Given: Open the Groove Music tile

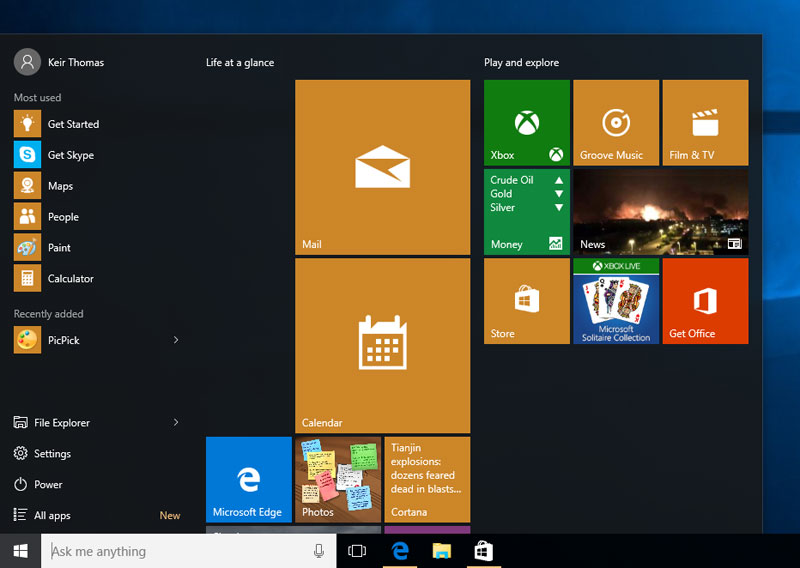Looking at the screenshot, I should click(x=616, y=122).
